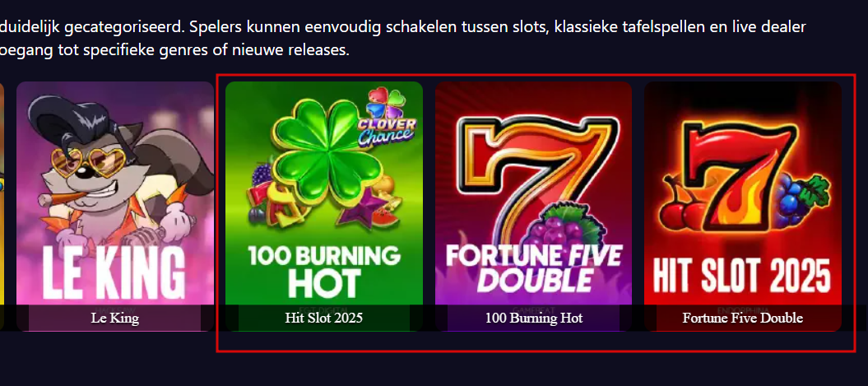Viewport: 868px width, 386px height.
Task: Click the 'Le King' caption label
Action: [x=114, y=318]
